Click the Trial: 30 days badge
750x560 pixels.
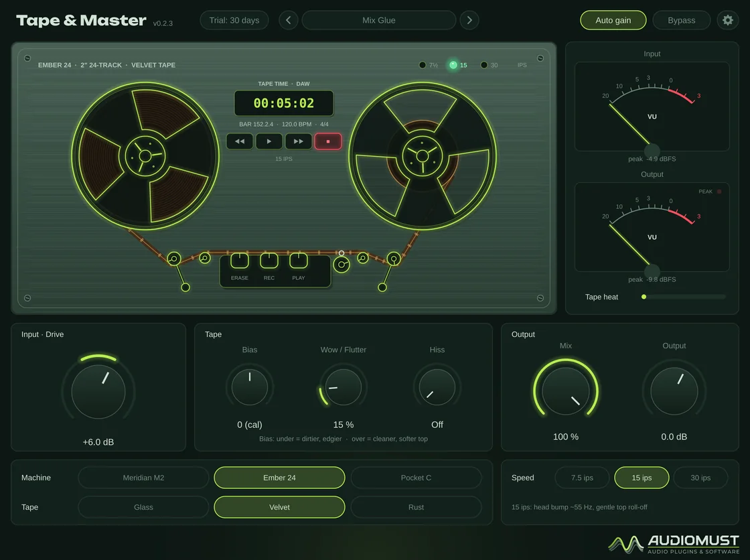(234, 20)
